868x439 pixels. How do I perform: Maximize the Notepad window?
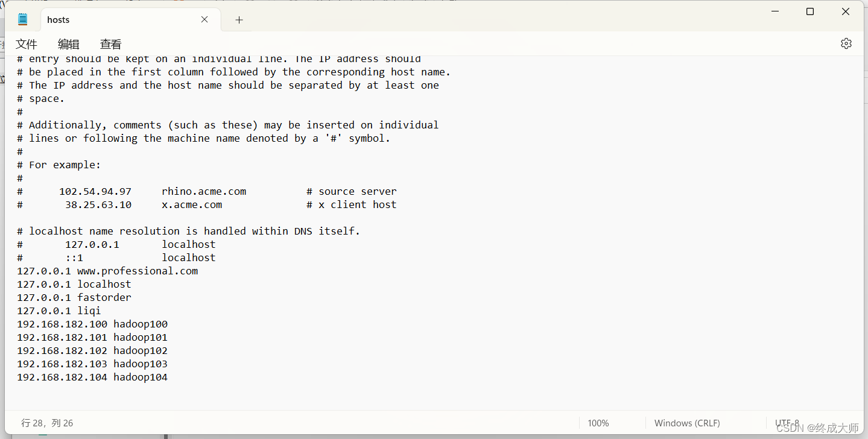810,11
